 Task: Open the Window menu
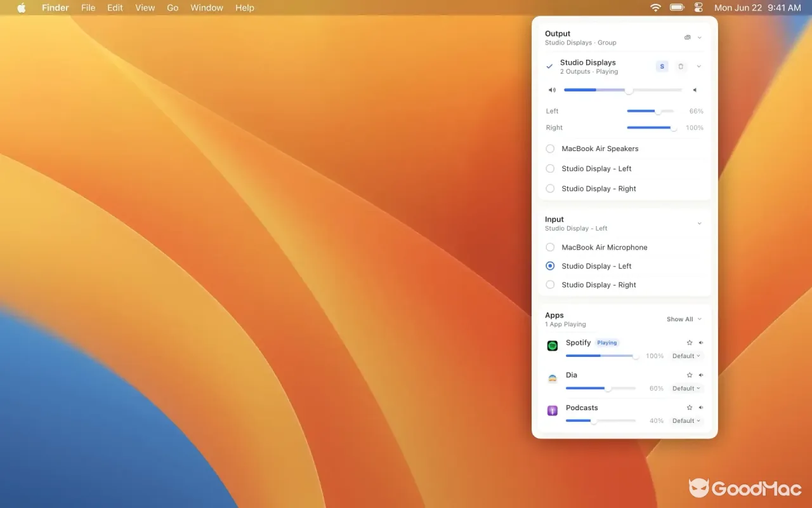207,8
